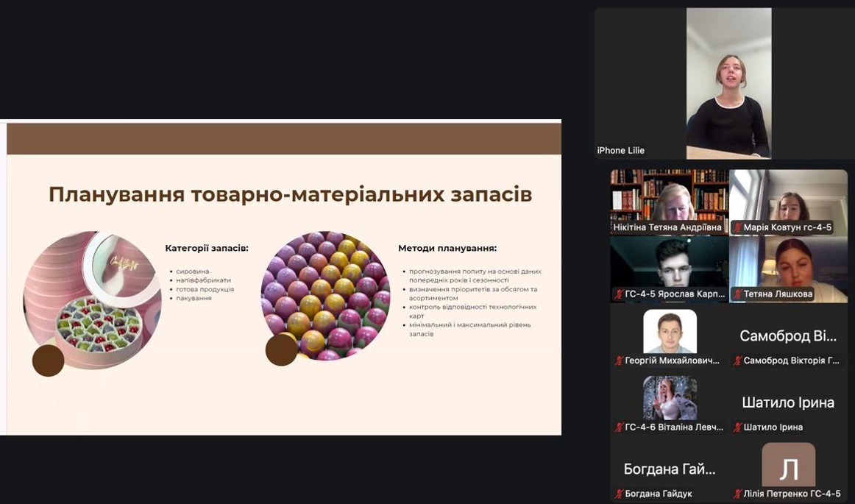The width and height of the screenshot is (855, 504).
Task: Click Георгій Михайлович profile photo tile
Action: (x=670, y=332)
